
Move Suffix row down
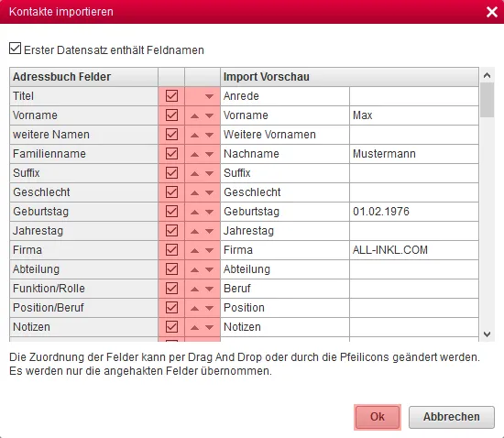(x=209, y=173)
